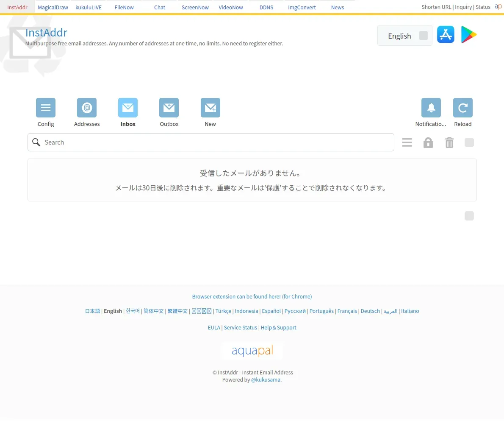504x424 pixels.
Task: Switch language to Italiano
Action: click(410, 311)
